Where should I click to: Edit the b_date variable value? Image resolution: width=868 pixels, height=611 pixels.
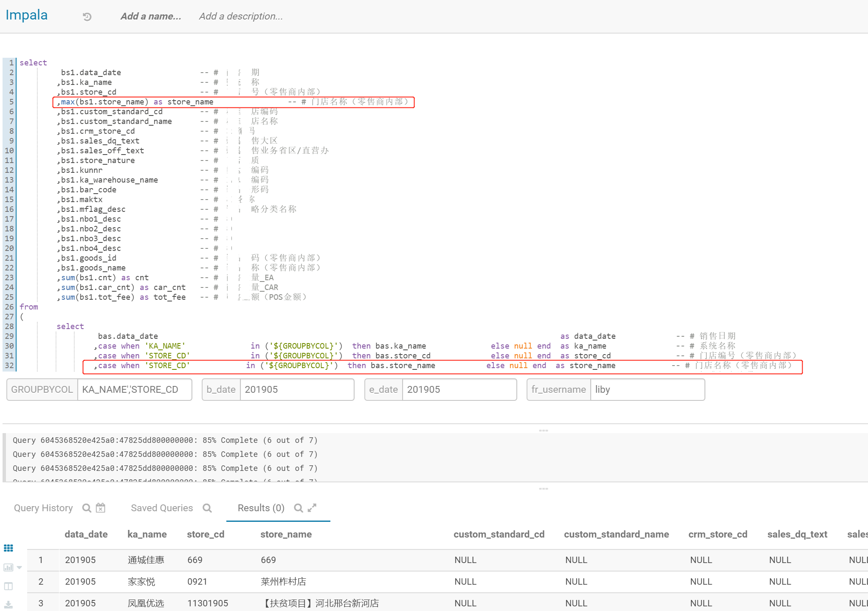297,389
